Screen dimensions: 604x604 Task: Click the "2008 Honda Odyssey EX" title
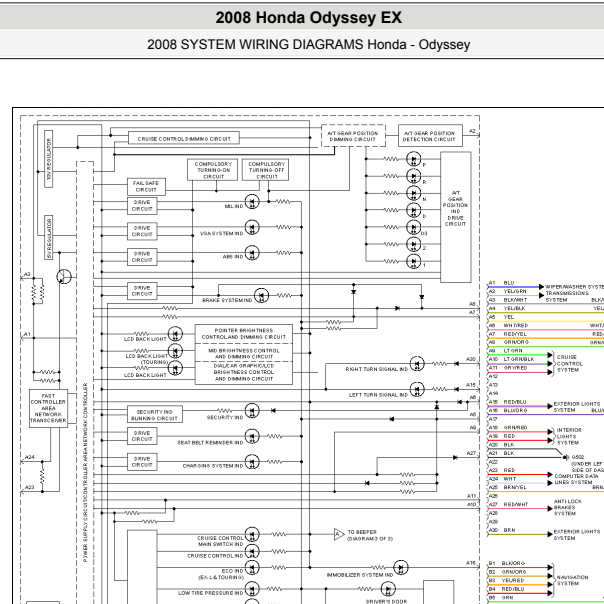(x=309, y=18)
